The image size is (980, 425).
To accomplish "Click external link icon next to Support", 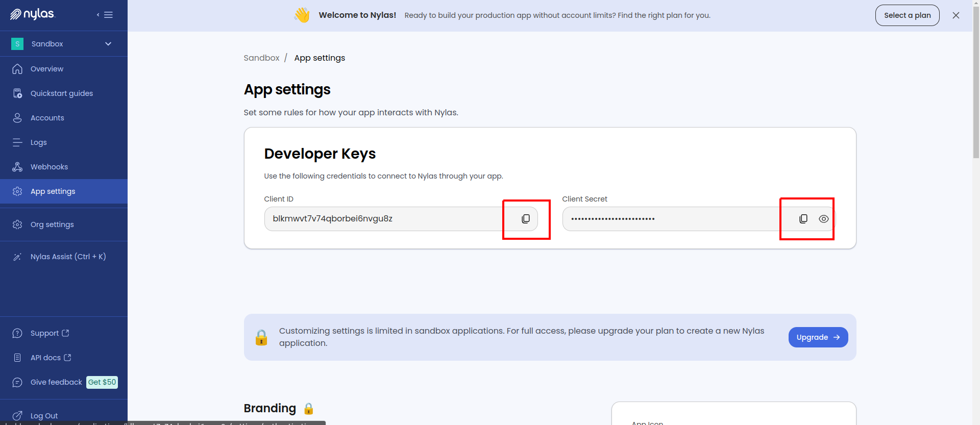I will [65, 333].
